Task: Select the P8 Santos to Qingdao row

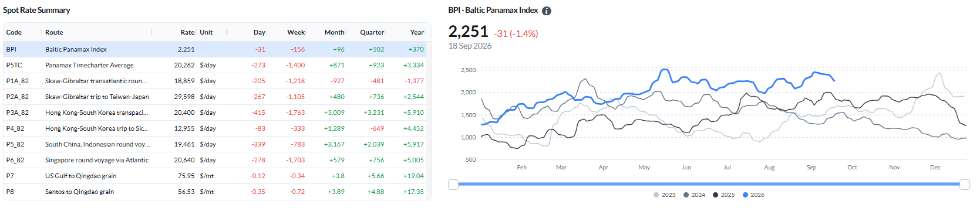Action: pos(217,192)
